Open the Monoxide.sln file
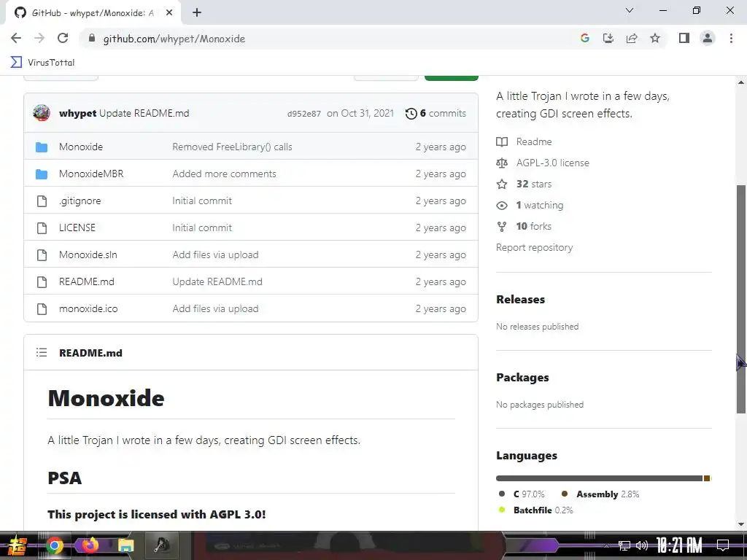The width and height of the screenshot is (747, 560). (88, 254)
